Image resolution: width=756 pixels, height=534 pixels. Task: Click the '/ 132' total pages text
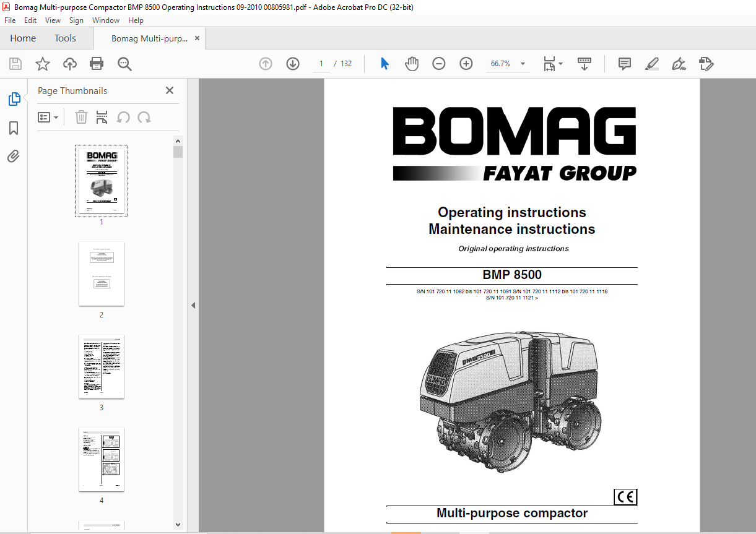[343, 64]
